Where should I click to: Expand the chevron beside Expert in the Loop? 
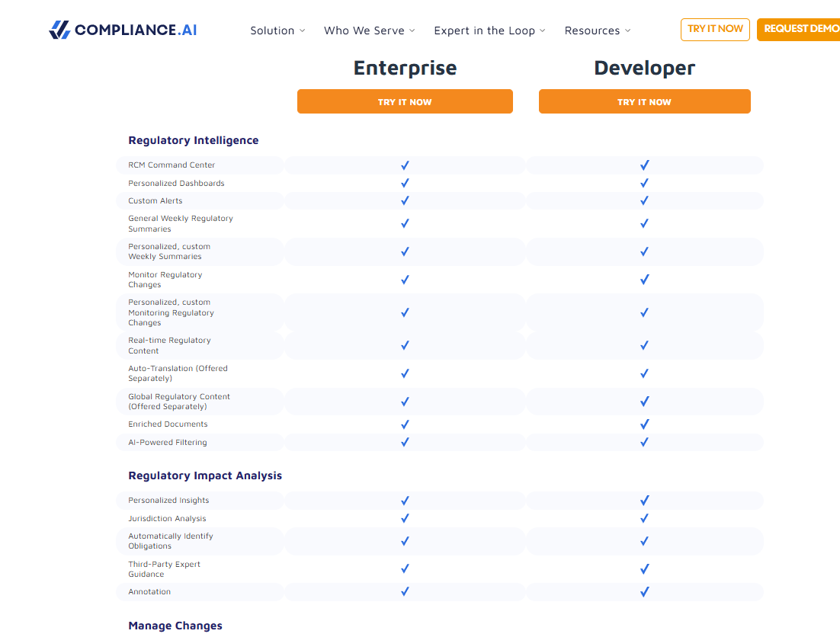[x=542, y=30]
